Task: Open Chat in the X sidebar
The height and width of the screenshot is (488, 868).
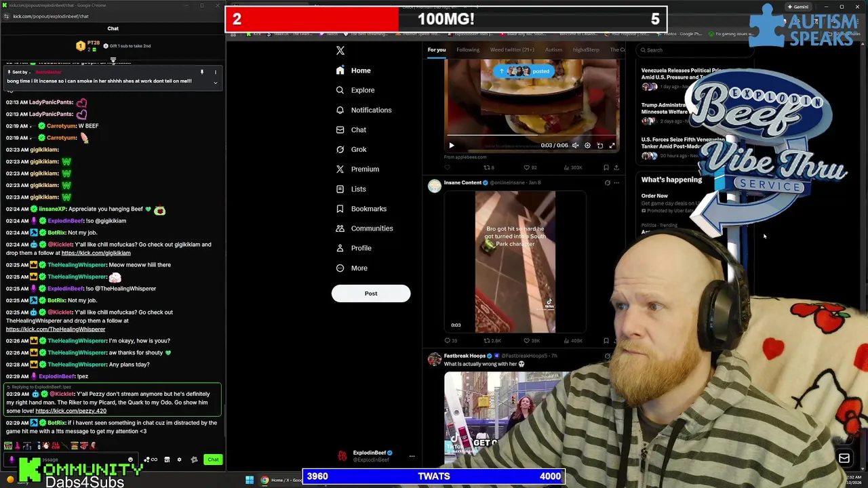Action: pos(351,129)
